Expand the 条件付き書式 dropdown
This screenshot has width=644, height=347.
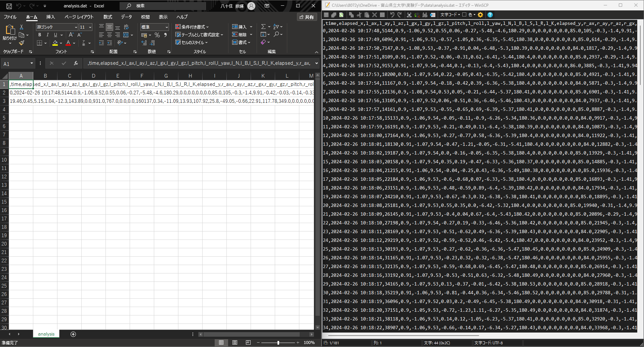pyautogui.click(x=192, y=27)
